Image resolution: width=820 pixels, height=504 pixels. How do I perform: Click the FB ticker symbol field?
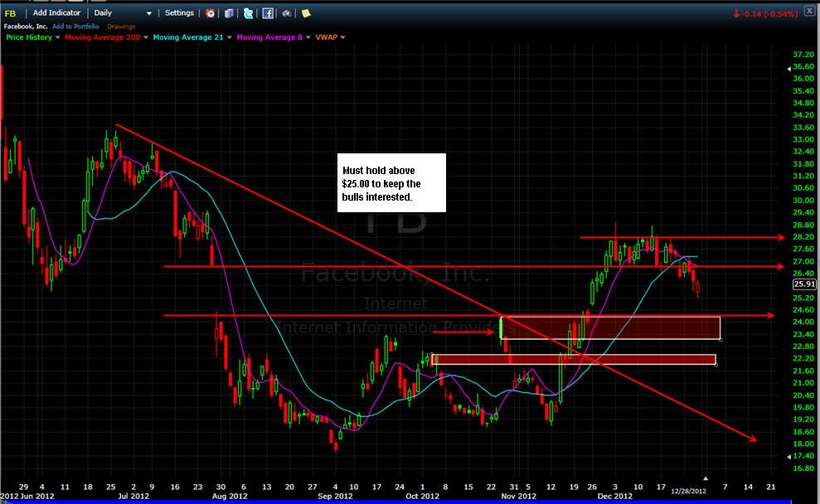point(11,13)
